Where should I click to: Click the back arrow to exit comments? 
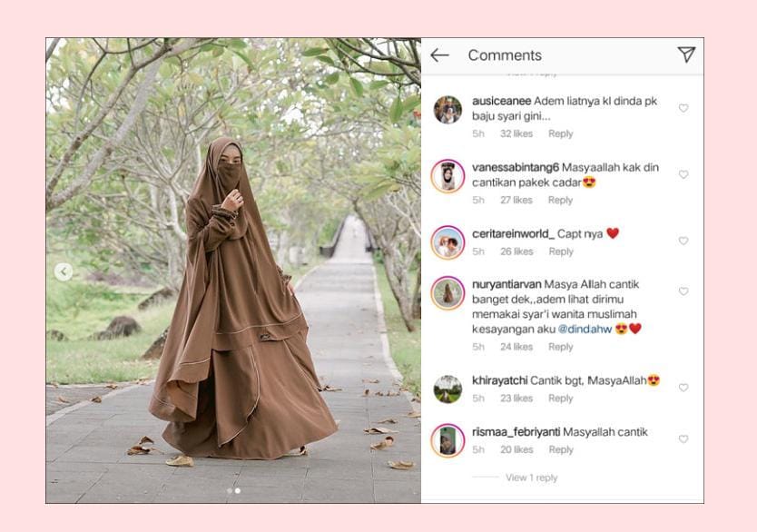pos(442,54)
